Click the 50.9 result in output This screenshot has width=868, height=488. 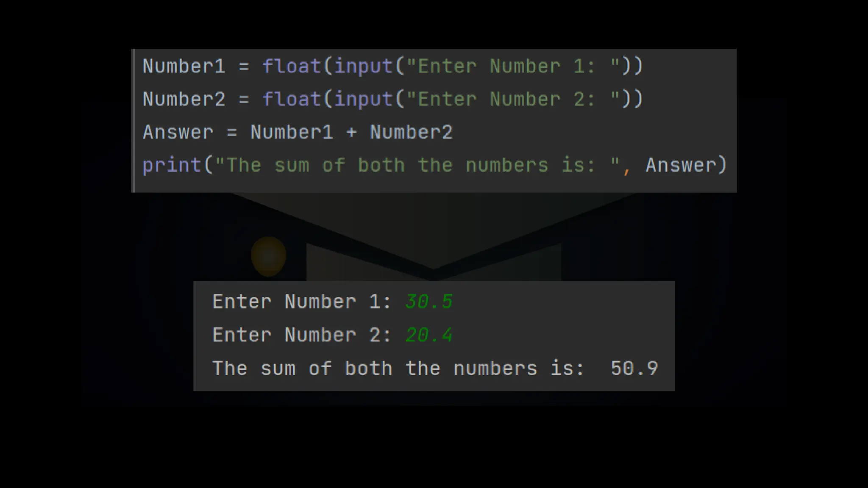click(634, 369)
